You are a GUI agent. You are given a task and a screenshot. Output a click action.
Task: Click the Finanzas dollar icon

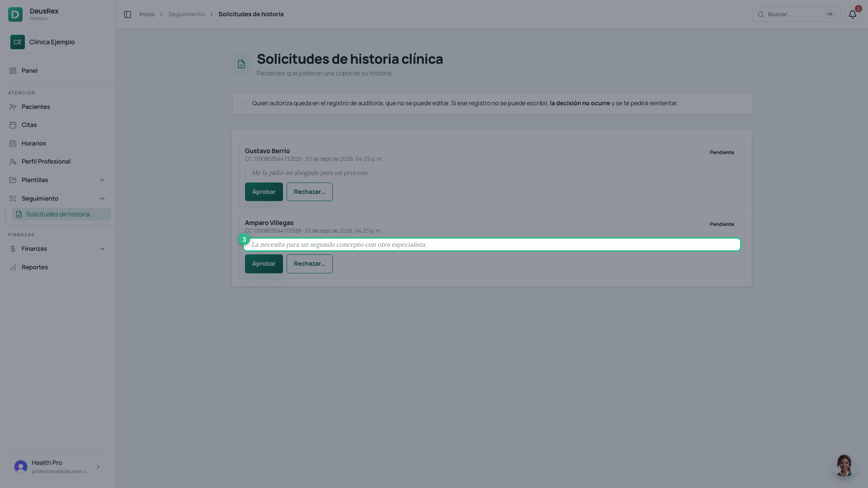point(13,249)
